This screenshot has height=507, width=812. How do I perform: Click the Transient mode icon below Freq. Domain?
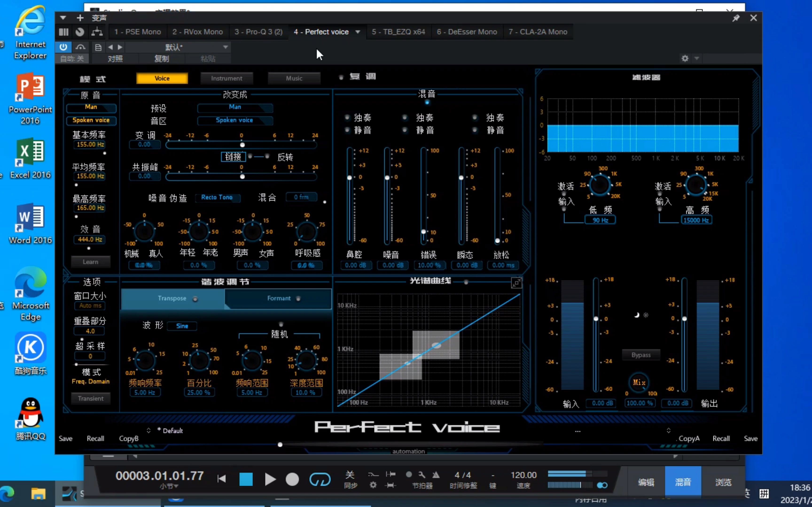91,398
